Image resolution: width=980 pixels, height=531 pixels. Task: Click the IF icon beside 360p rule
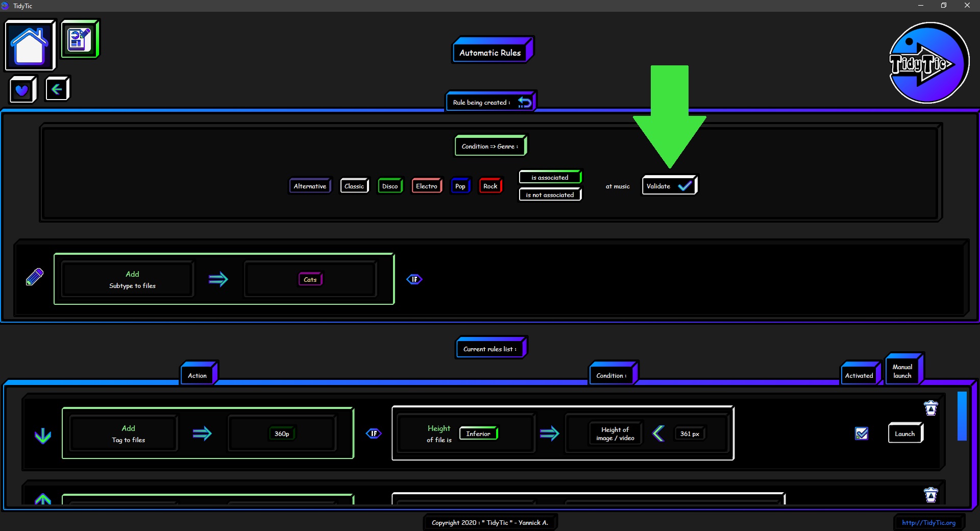[374, 433]
